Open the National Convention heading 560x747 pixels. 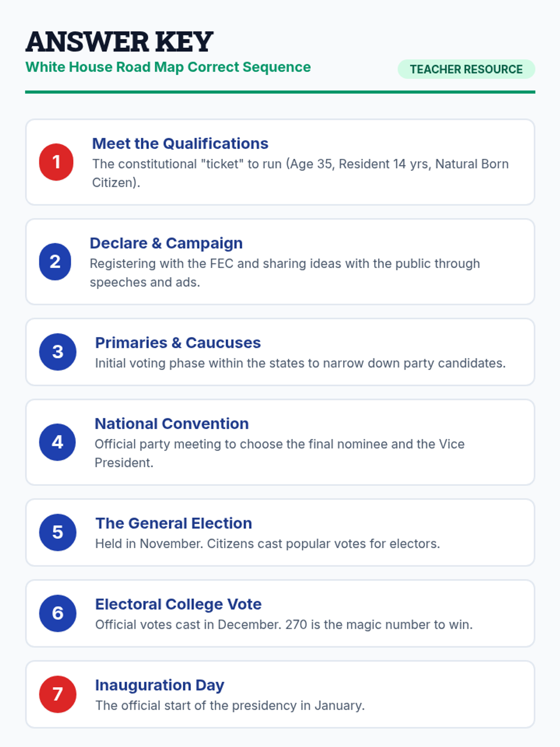point(172,423)
